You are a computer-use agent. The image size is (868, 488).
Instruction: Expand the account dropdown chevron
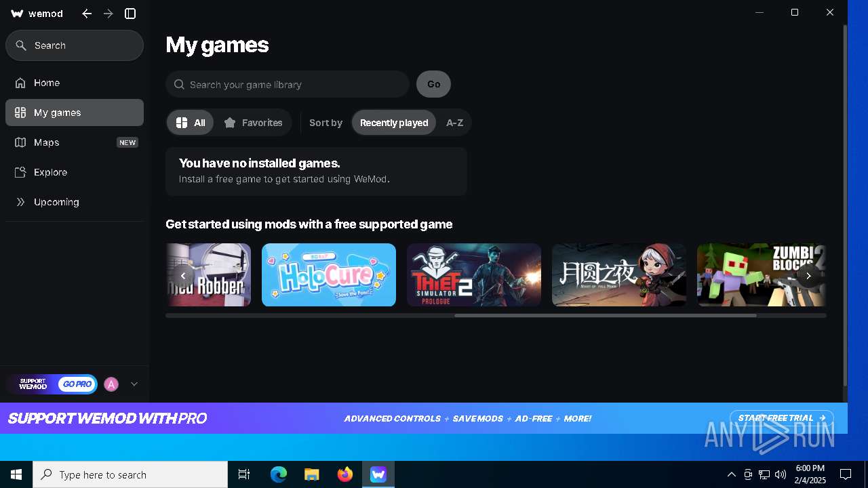[x=134, y=384]
